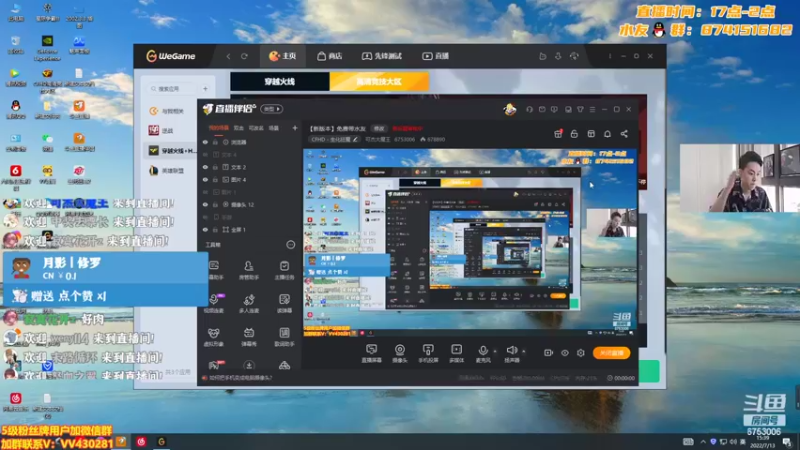Viewport: 800px width, 450px height.
Task: Click the 摄像头 camera icon in bottom toolbar
Action: [399, 353]
